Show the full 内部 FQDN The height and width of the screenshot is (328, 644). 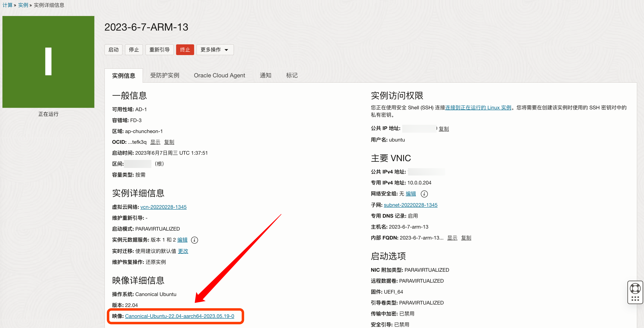point(452,238)
